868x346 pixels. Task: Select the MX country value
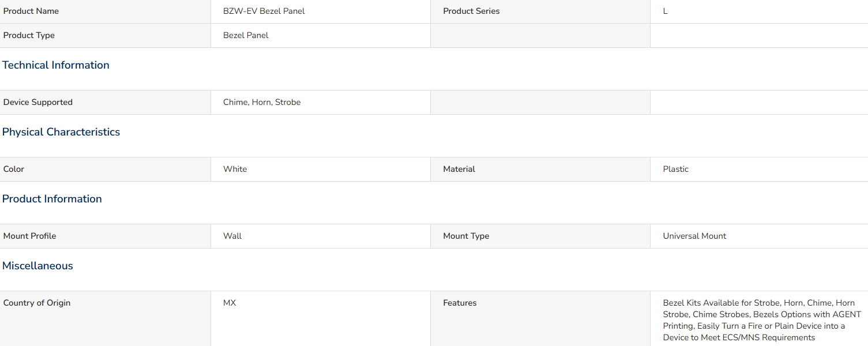(x=230, y=303)
